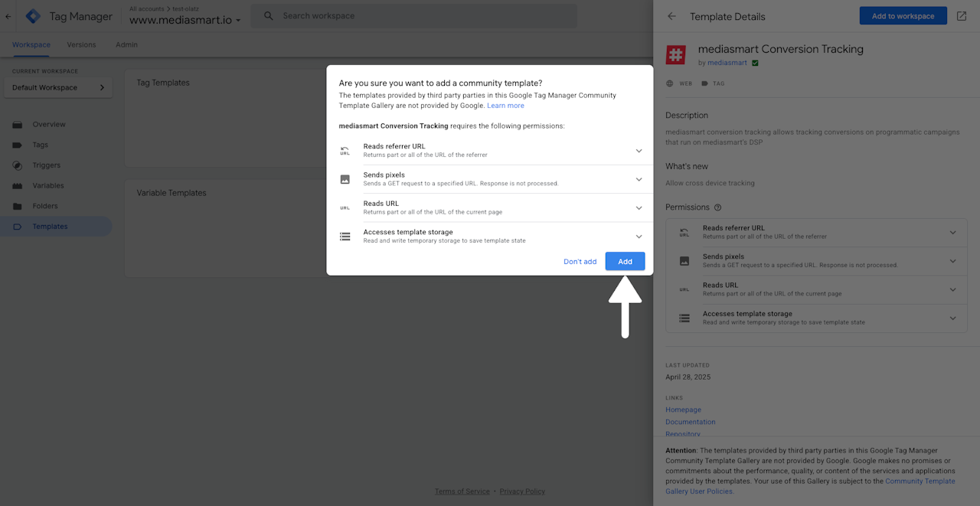Open template in new window icon
The height and width of the screenshot is (506, 980).
click(962, 16)
